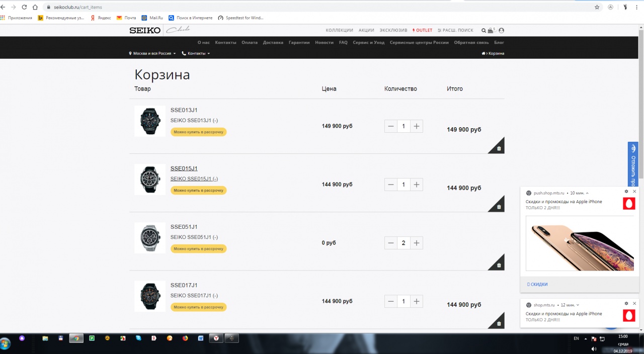This screenshot has width=644, height=354.
Task: Reload the page with refresh icon
Action: coord(24,7)
